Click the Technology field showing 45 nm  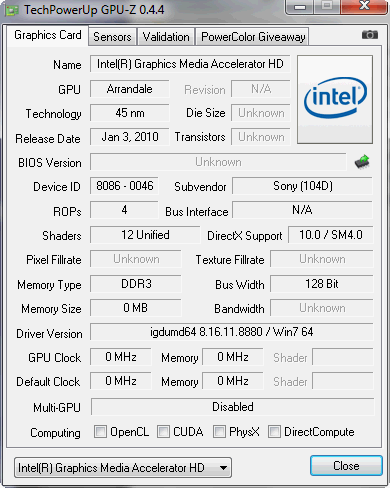[x=130, y=113]
